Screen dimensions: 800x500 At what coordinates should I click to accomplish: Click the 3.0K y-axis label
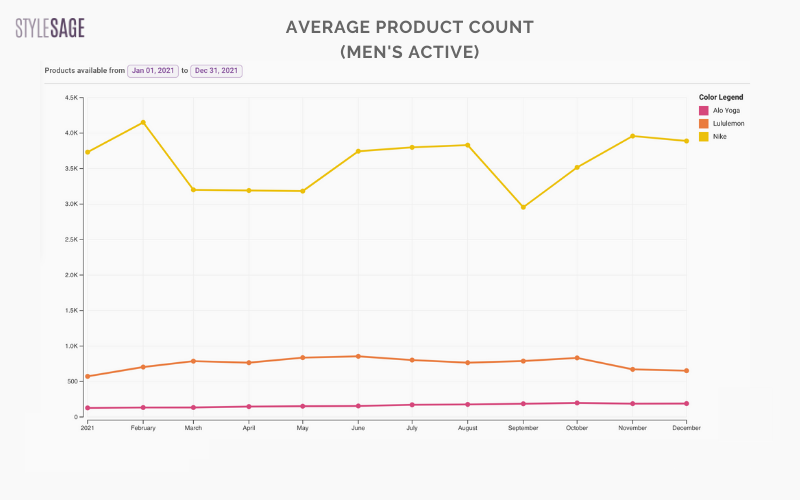71,204
